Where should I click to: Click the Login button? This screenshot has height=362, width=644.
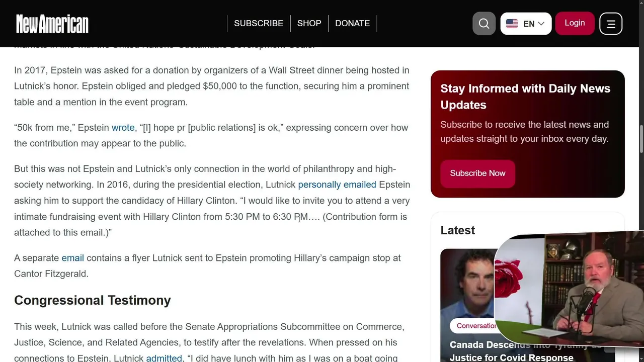(575, 23)
